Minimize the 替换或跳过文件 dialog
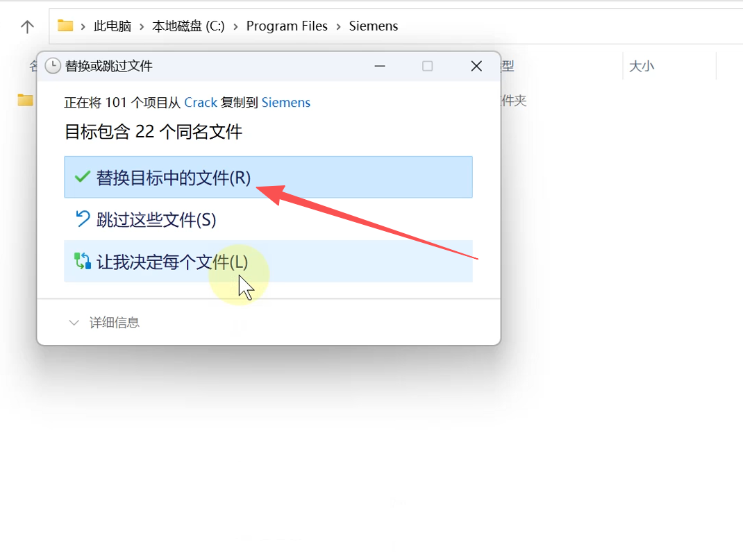 (x=380, y=67)
